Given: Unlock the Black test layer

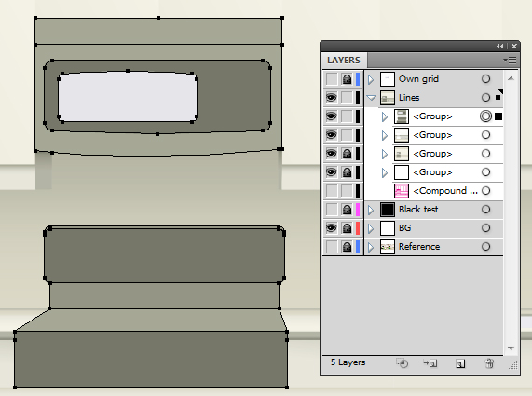Looking at the screenshot, I should click(x=347, y=210).
